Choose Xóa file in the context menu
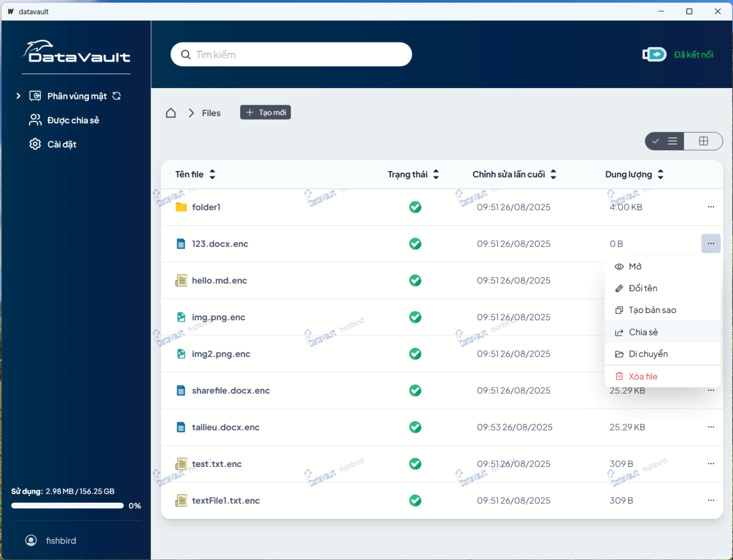 (643, 377)
